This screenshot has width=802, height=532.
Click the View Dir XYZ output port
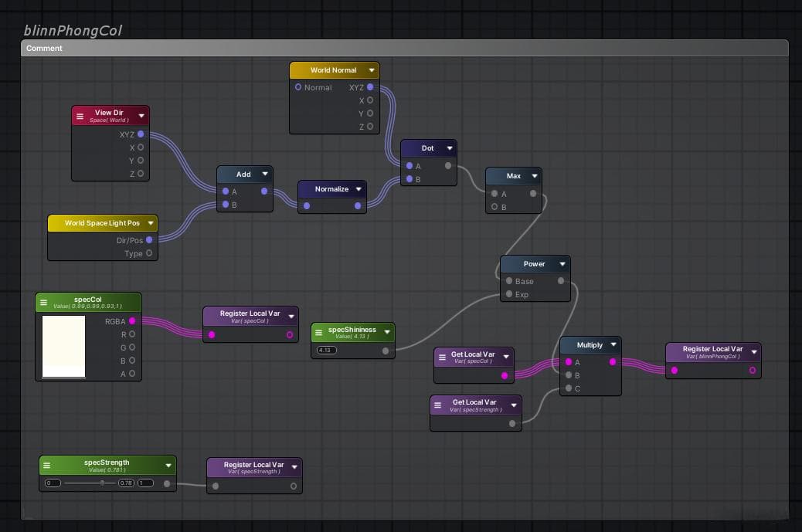pyautogui.click(x=141, y=134)
